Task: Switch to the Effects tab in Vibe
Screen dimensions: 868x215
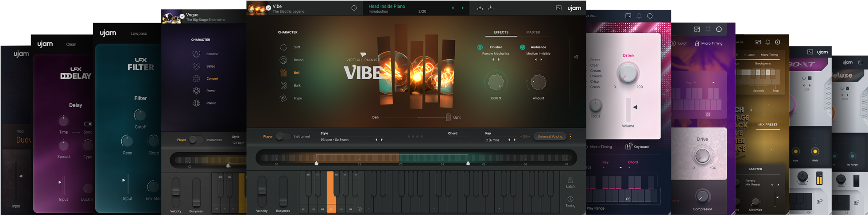Action: (501, 32)
